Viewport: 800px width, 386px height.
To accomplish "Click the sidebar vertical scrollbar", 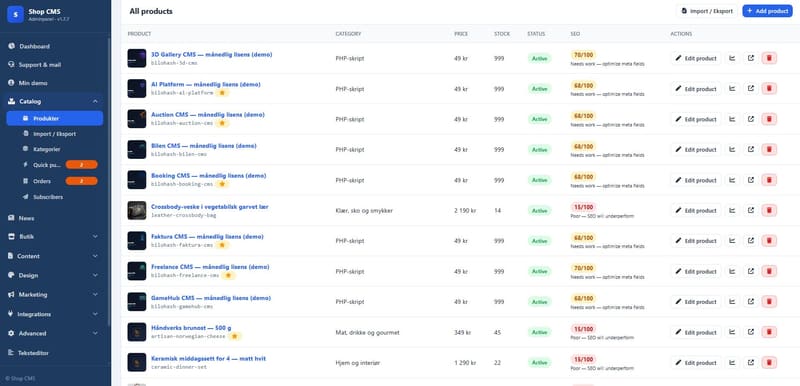I will point(109,181).
